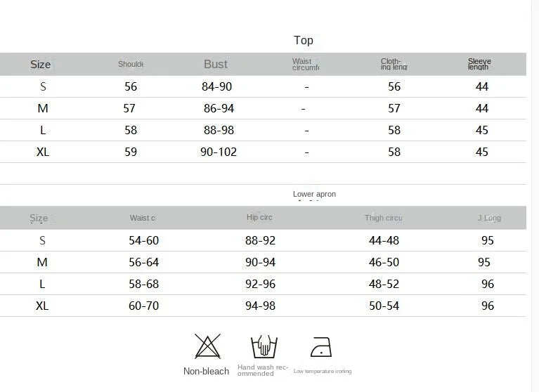Click the 86-94 bust value for M

coord(219,109)
